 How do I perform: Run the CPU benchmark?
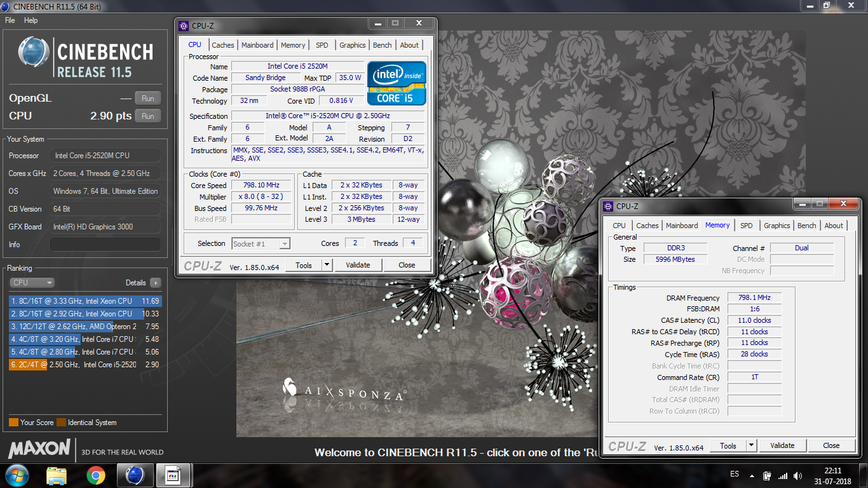[148, 116]
